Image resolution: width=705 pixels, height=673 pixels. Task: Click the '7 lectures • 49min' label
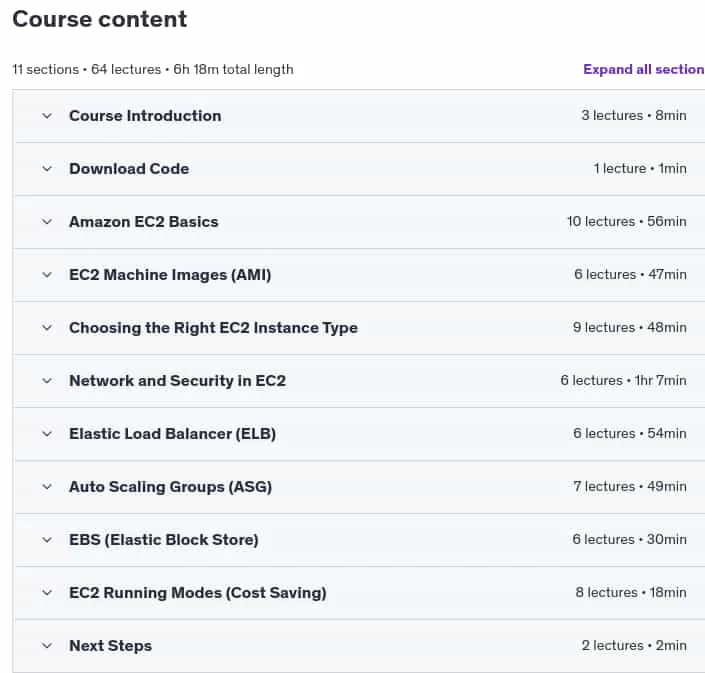tap(630, 486)
